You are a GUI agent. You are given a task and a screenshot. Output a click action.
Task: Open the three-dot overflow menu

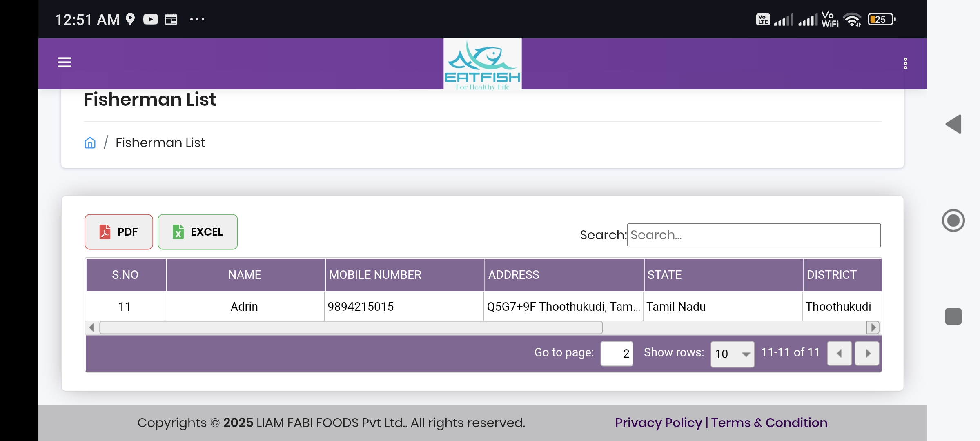click(905, 63)
